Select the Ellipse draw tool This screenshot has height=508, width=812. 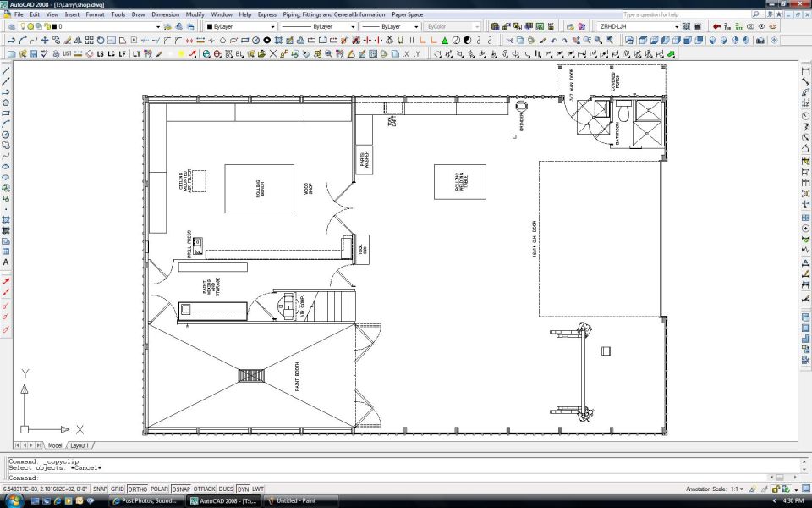[x=6, y=167]
